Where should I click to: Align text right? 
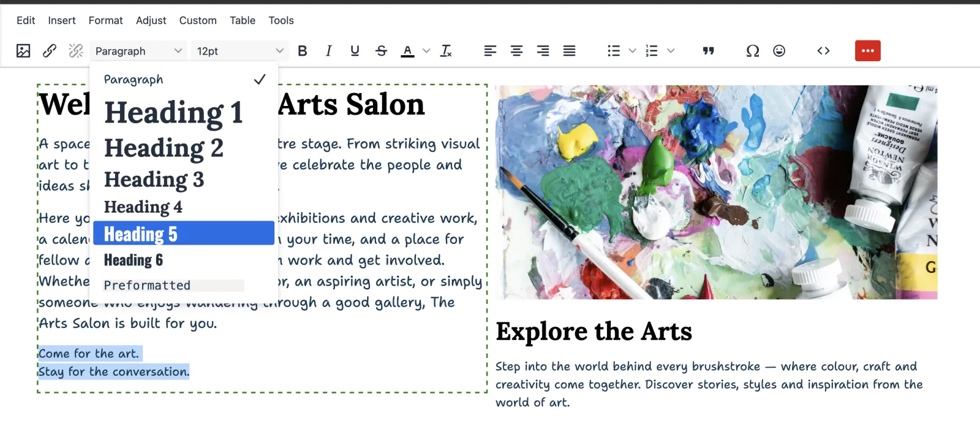[543, 51]
